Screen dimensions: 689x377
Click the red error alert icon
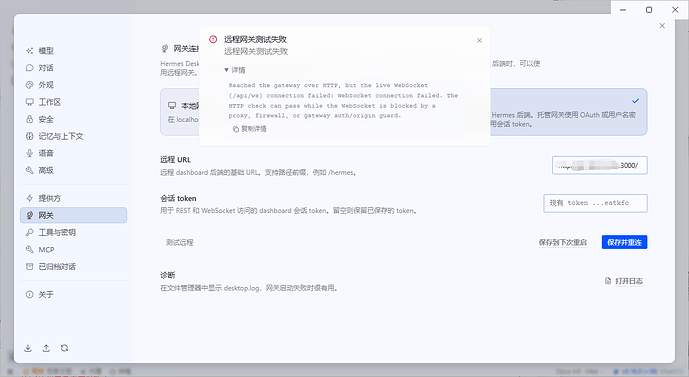coord(213,39)
